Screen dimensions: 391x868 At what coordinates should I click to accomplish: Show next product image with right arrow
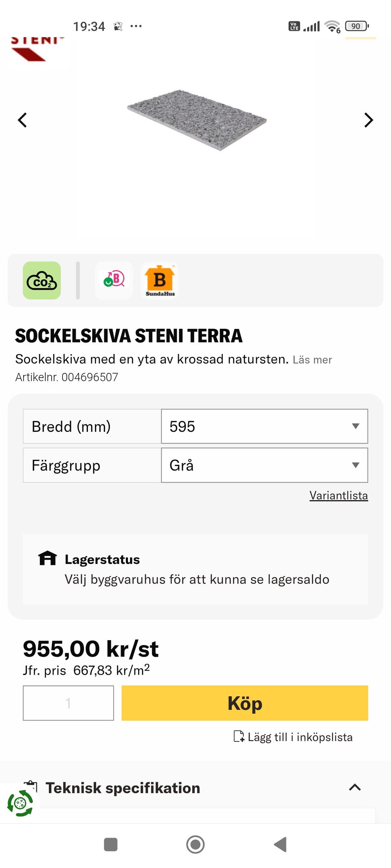(368, 120)
